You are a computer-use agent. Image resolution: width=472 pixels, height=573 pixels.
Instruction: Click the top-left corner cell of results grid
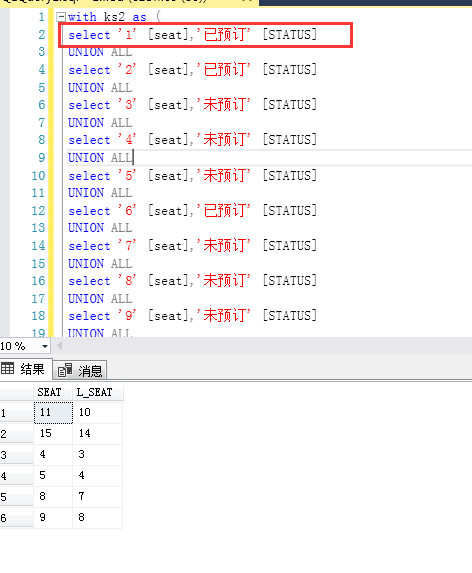[16, 392]
